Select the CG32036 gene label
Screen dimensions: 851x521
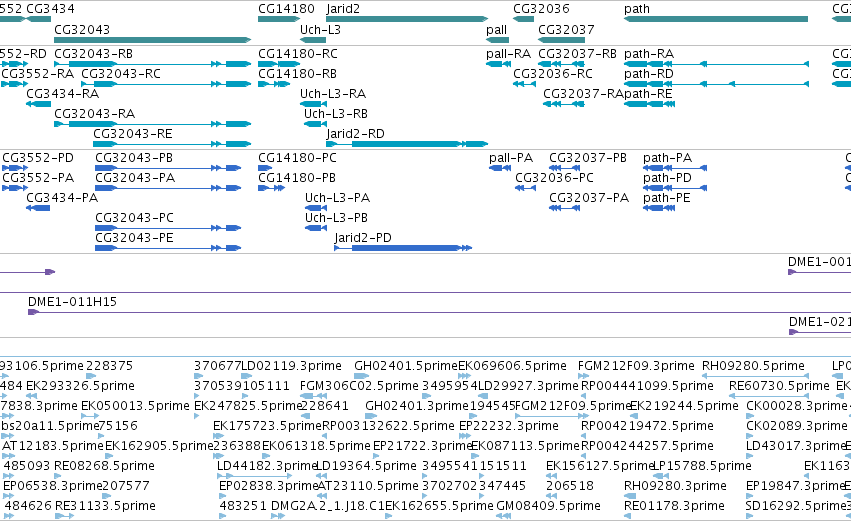click(541, 9)
